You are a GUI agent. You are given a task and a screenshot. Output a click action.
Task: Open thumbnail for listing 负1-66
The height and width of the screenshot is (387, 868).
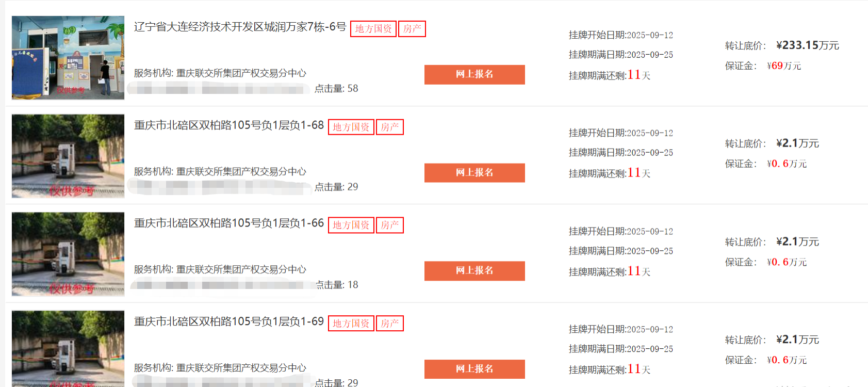68,254
